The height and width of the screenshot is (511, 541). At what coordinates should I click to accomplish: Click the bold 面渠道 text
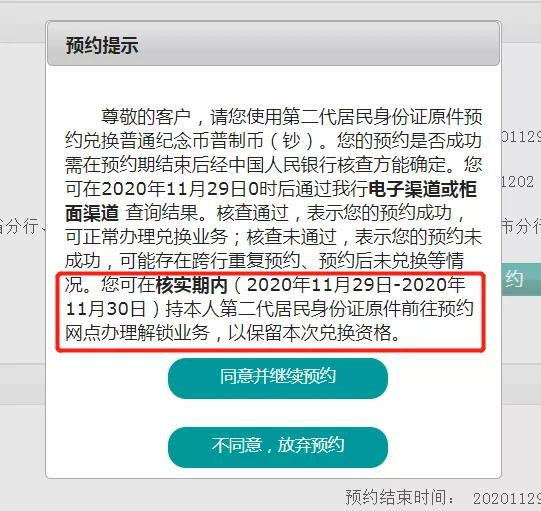(92, 213)
